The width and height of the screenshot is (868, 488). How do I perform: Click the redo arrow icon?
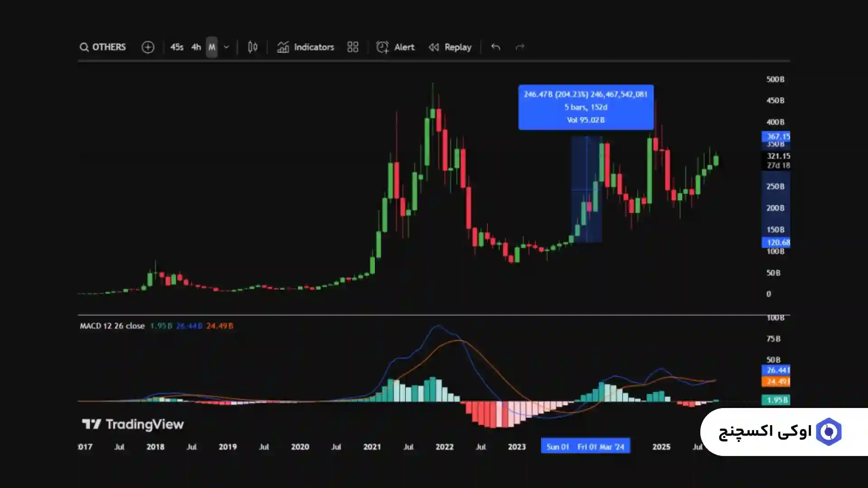click(x=520, y=47)
